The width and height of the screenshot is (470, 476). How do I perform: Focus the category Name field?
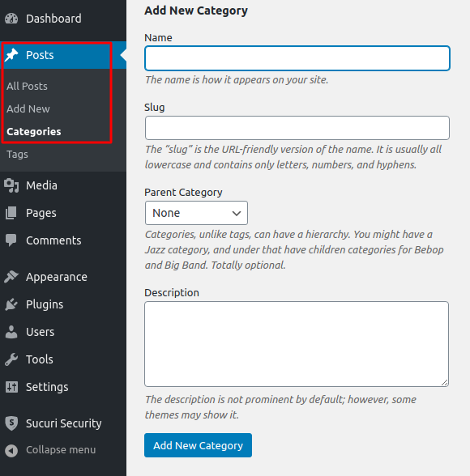297,58
